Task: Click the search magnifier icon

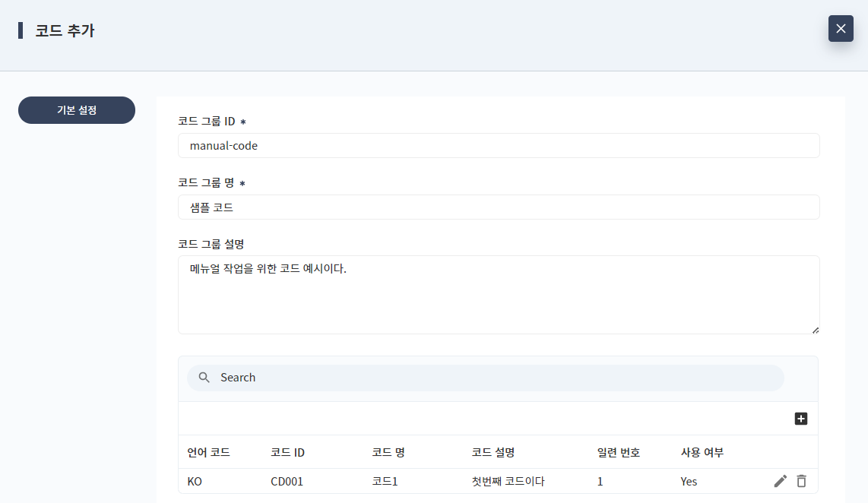Action: [x=204, y=378]
